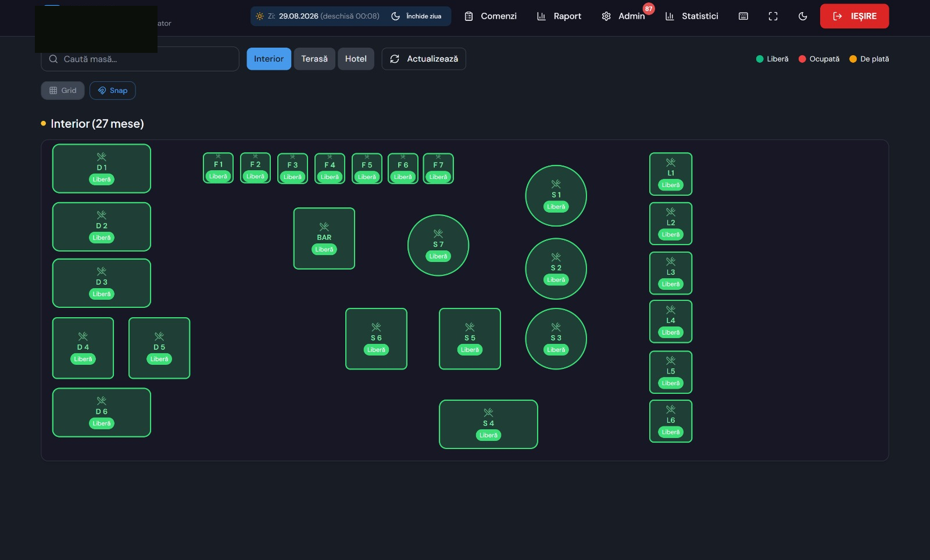Select small table F 2
The image size is (930, 560).
click(x=255, y=168)
